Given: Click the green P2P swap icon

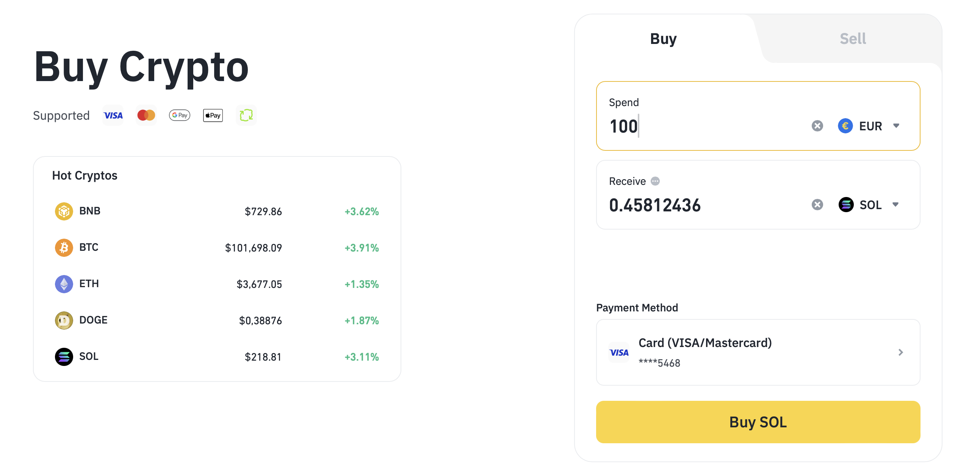Looking at the screenshot, I should point(246,115).
